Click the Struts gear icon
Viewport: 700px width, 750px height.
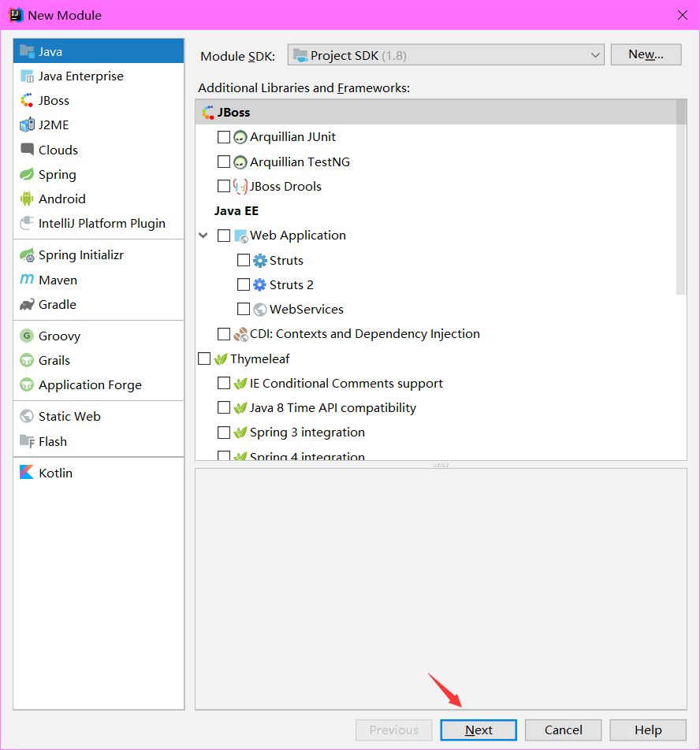[x=260, y=261]
